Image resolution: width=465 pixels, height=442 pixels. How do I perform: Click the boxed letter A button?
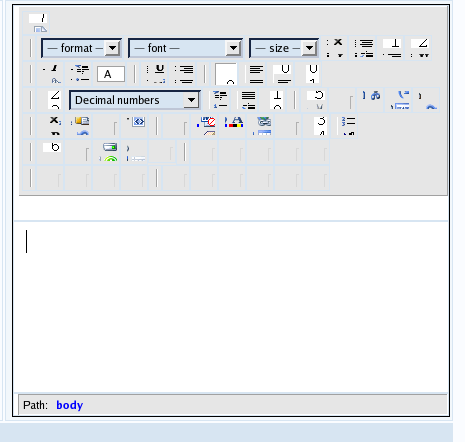[x=111, y=74]
